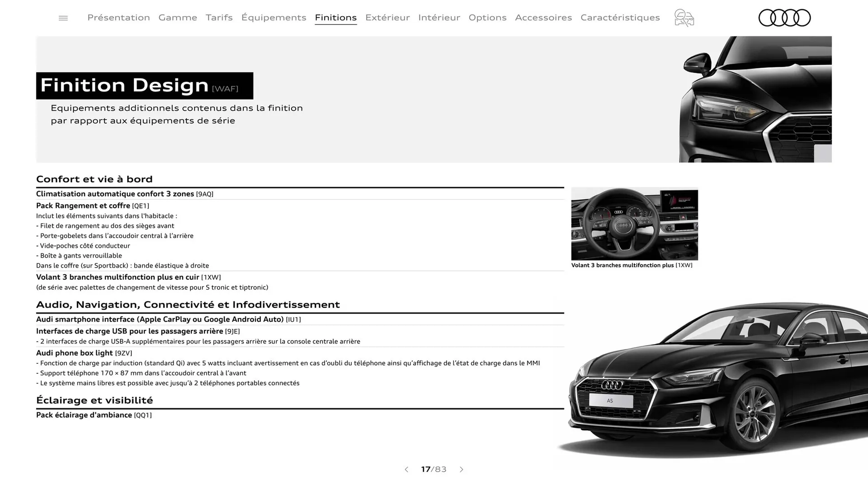868x488 pixels.
Task: Click the headlight close-up banner image
Action: (755, 99)
